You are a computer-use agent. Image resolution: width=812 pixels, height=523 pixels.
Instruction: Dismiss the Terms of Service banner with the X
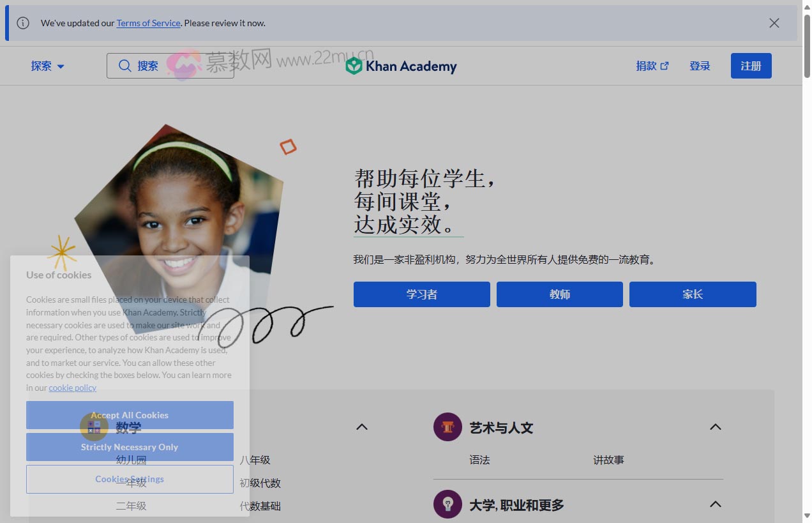[774, 23]
